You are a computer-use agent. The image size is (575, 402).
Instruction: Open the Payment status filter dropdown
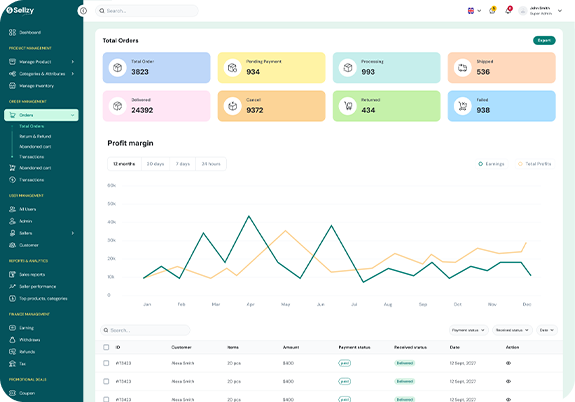469,330
